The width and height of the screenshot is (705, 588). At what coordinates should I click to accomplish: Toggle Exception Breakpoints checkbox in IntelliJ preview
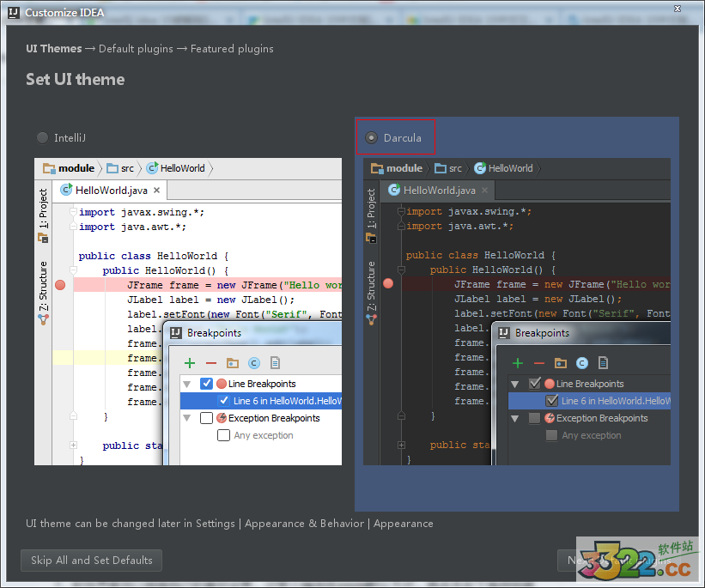click(x=206, y=418)
